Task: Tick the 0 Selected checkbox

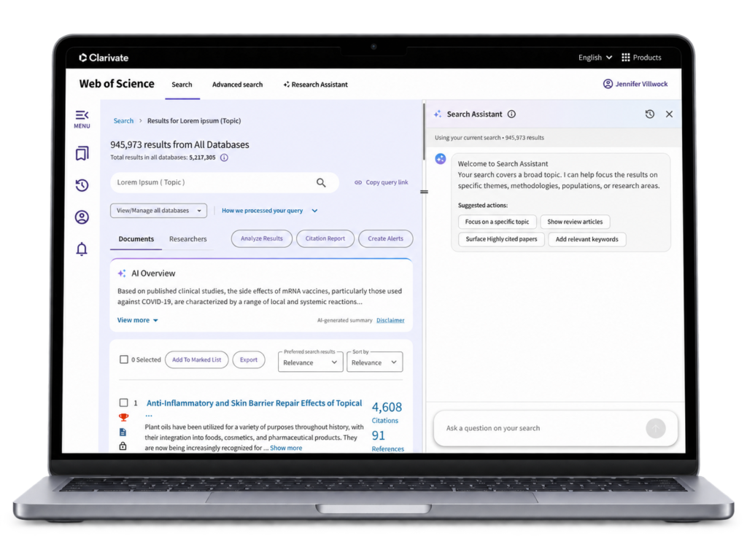Action: 124,359
